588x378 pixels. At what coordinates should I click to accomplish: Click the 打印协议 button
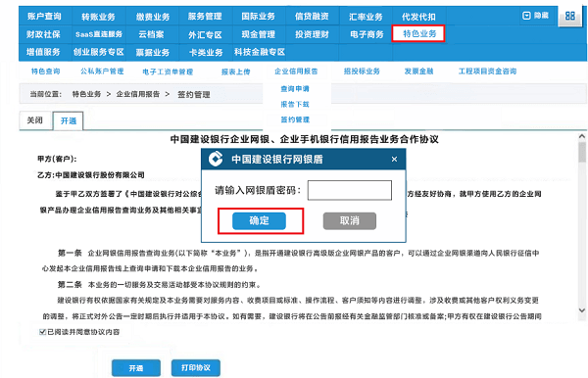tap(196, 368)
